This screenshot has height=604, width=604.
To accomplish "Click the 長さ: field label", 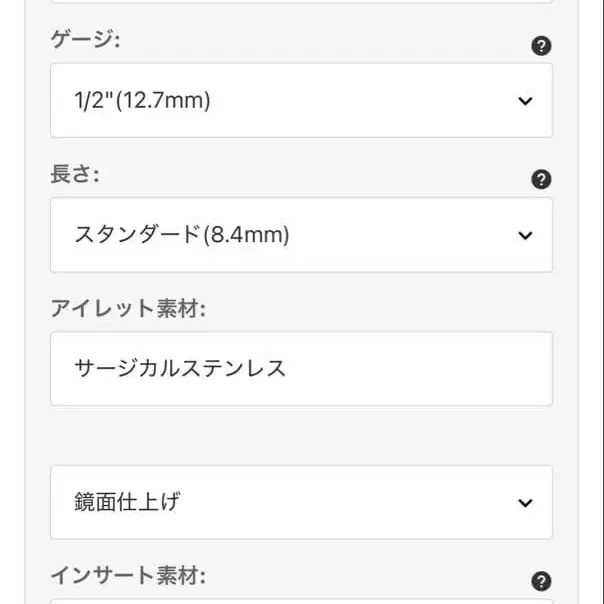I will click(75, 174).
